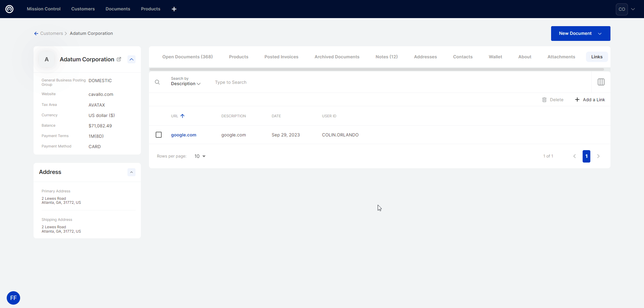Click the Cavallo logo home icon
644x308 pixels.
[x=9, y=9]
